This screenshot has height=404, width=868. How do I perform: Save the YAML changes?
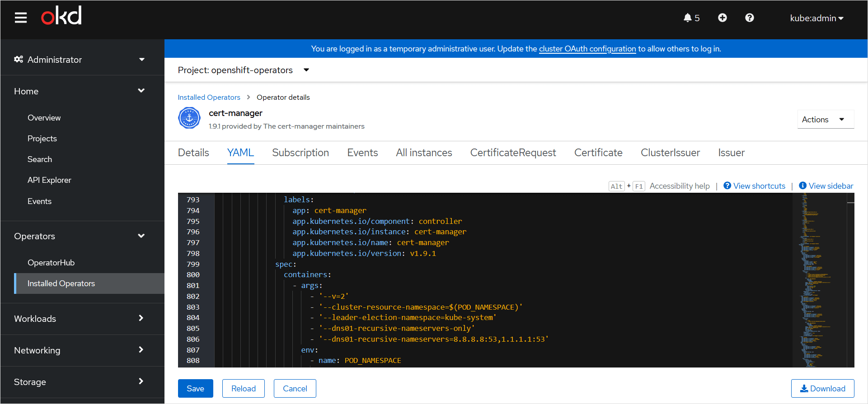pos(196,389)
